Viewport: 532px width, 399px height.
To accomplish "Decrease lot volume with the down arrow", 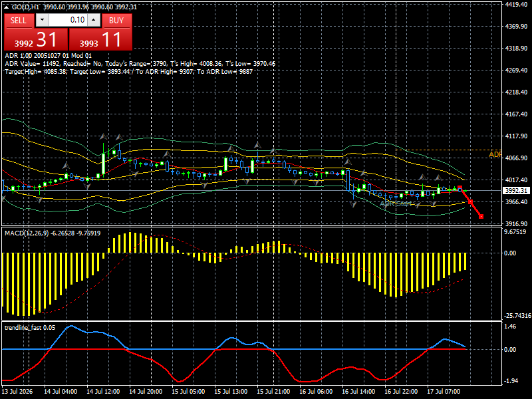I will (x=42, y=20).
